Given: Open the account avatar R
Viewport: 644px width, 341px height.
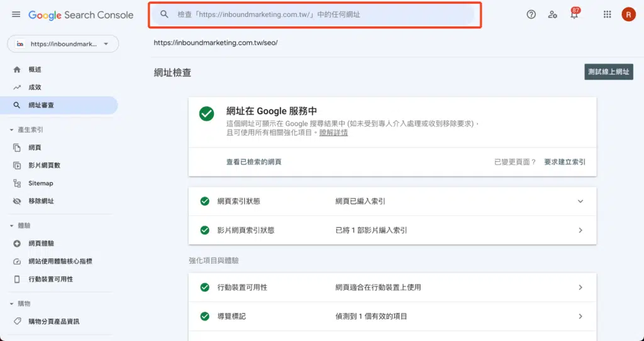Looking at the screenshot, I should tap(628, 15).
